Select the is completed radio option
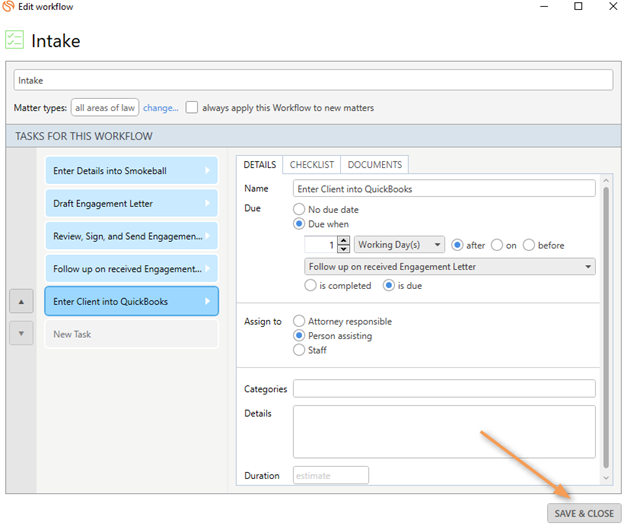The width and height of the screenshot is (624, 526). [310, 285]
